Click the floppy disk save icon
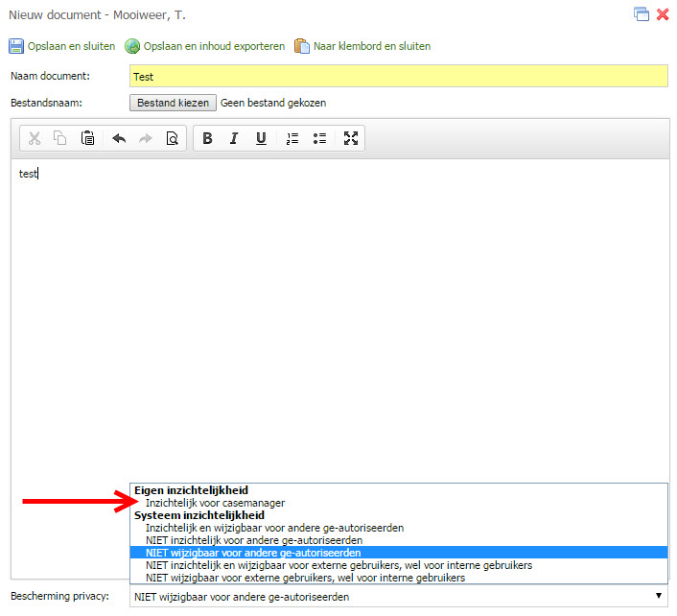 pyautogui.click(x=16, y=46)
